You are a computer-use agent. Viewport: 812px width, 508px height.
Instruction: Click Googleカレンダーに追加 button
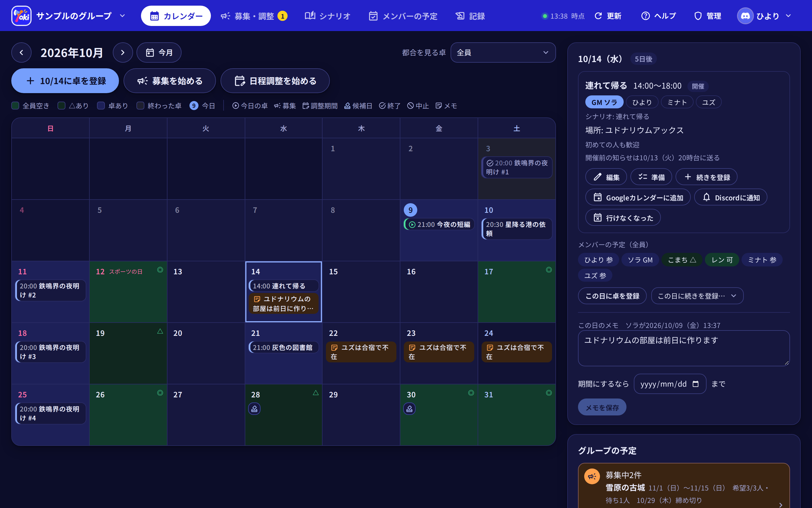tap(638, 197)
